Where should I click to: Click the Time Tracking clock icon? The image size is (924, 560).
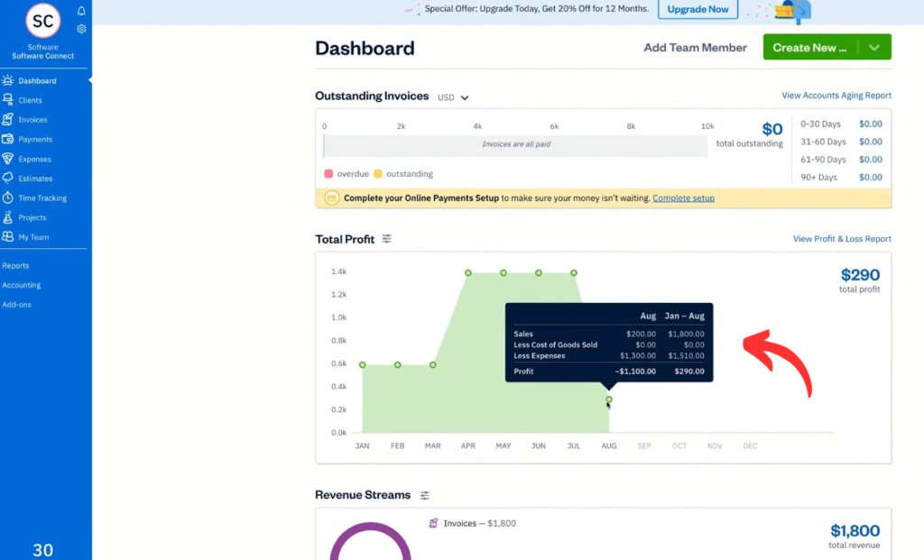(x=7, y=197)
